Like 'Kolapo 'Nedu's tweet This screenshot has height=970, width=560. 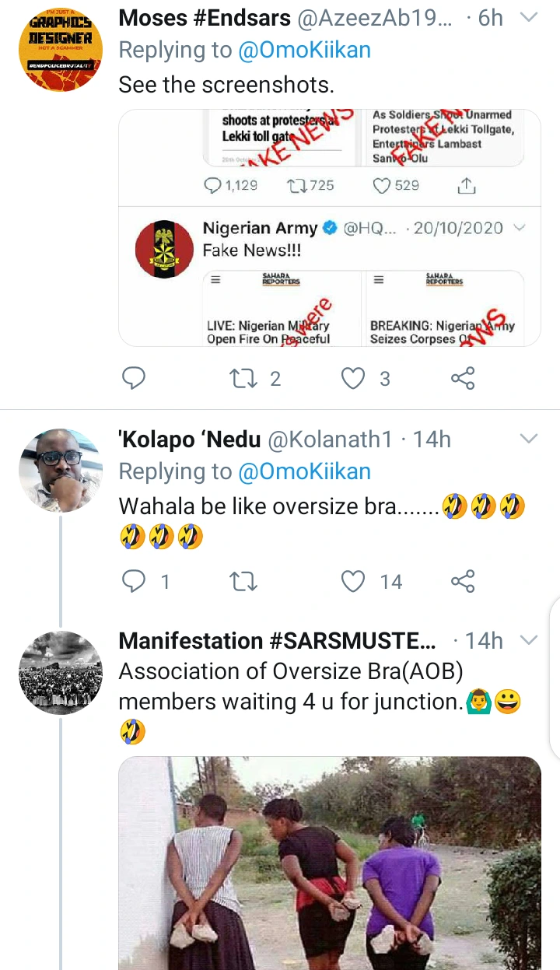click(355, 580)
